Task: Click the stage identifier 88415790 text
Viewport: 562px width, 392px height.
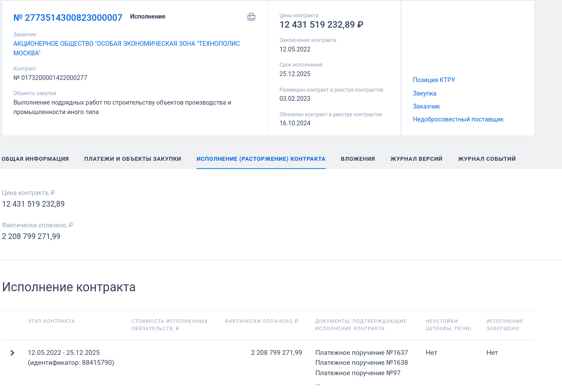Action: (x=71, y=363)
